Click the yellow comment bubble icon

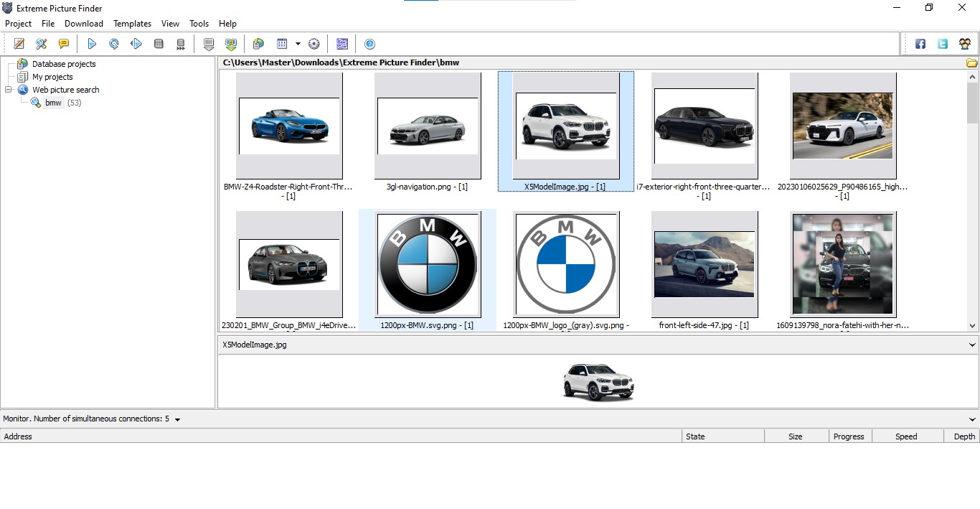pos(64,44)
